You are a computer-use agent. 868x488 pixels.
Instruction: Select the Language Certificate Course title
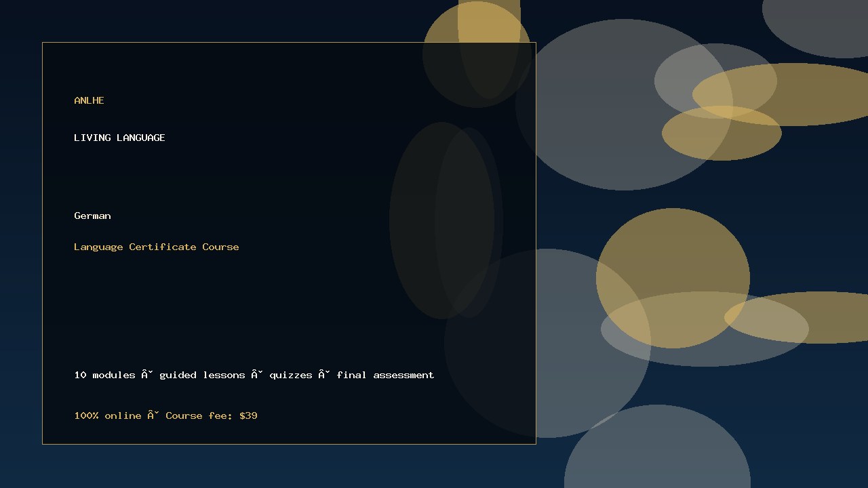tap(157, 247)
